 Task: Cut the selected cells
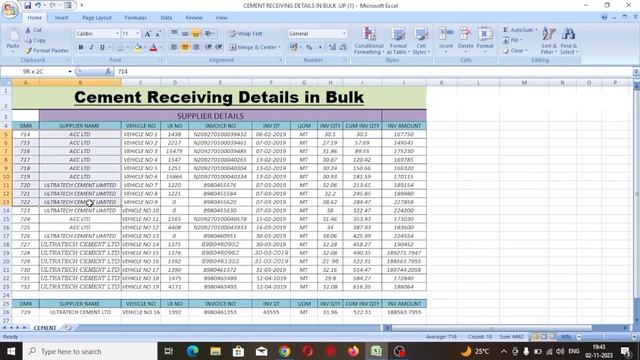[33, 30]
